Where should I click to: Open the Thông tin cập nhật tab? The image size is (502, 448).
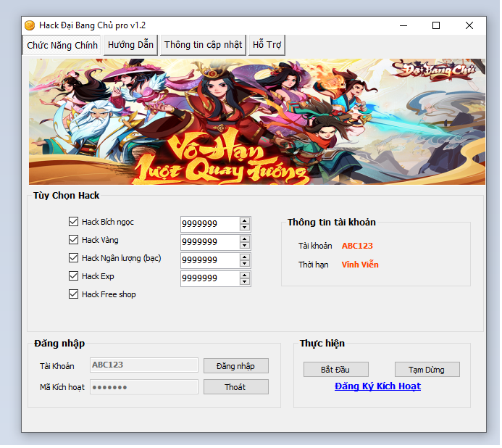pos(203,45)
